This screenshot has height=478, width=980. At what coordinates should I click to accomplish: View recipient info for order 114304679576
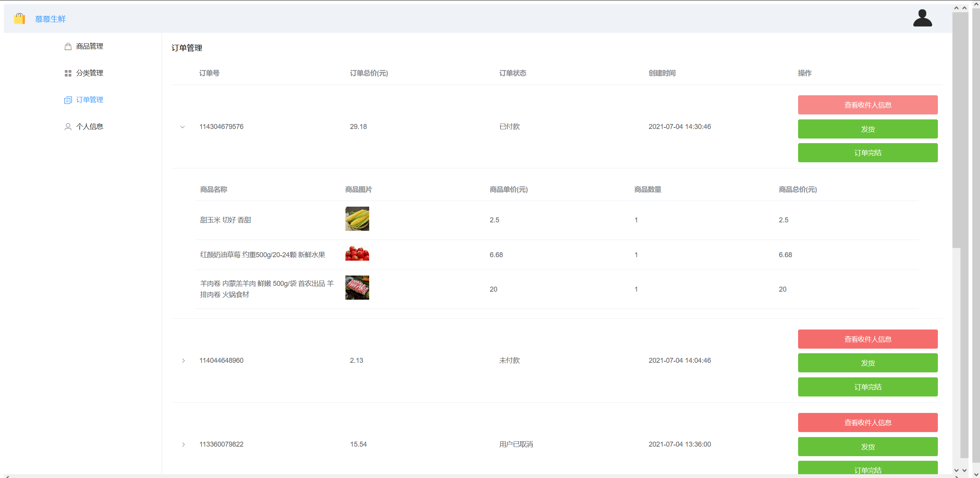click(x=868, y=105)
